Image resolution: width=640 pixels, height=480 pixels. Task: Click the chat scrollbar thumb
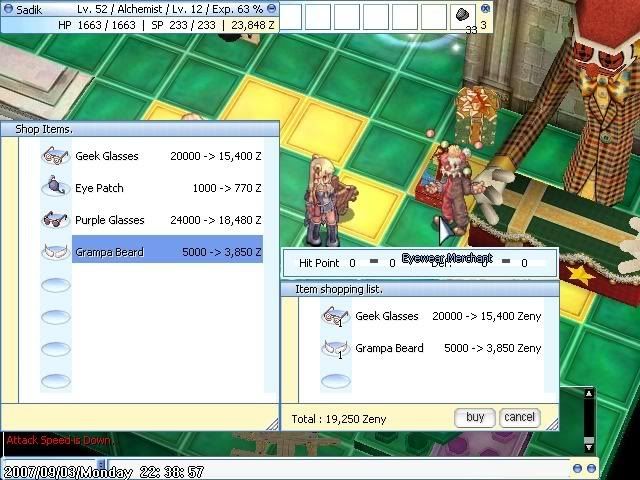(589, 440)
